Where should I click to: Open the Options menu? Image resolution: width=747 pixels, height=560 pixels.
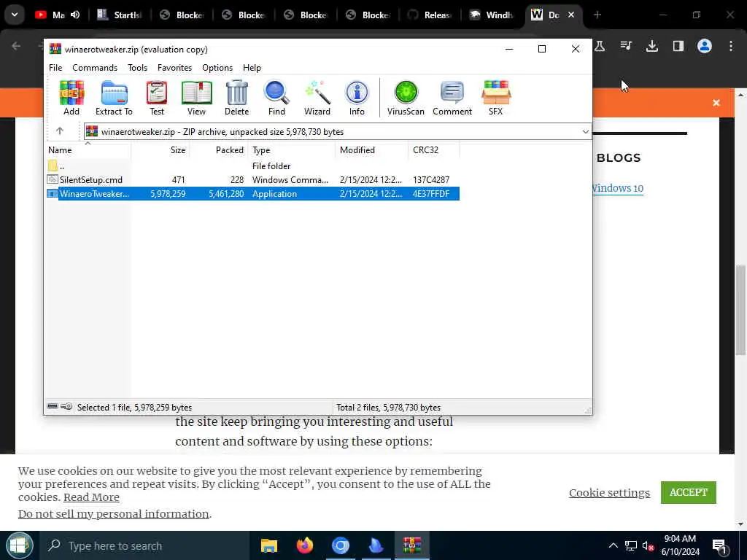(x=217, y=68)
